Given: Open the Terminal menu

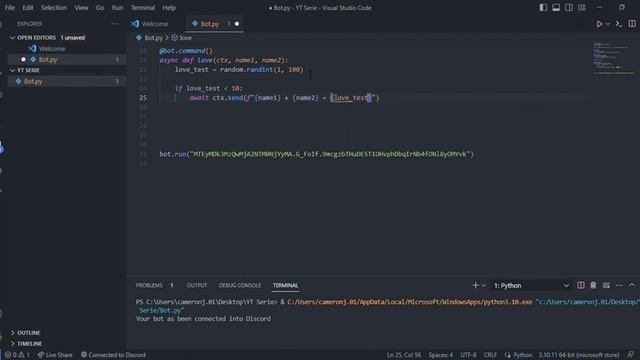Looking at the screenshot, I should [143, 8].
